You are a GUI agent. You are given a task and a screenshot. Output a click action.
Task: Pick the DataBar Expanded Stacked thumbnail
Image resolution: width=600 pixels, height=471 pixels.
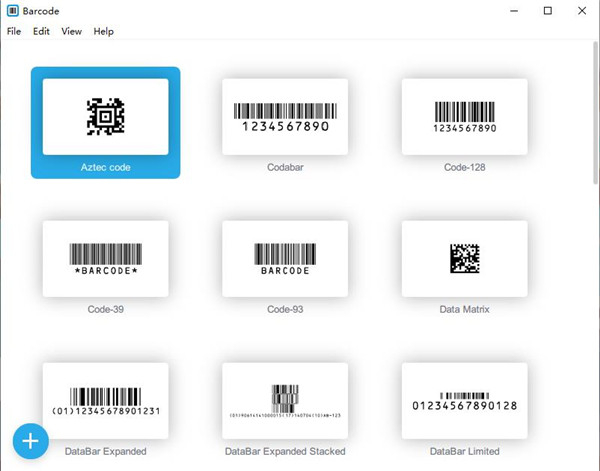pyautogui.click(x=285, y=401)
